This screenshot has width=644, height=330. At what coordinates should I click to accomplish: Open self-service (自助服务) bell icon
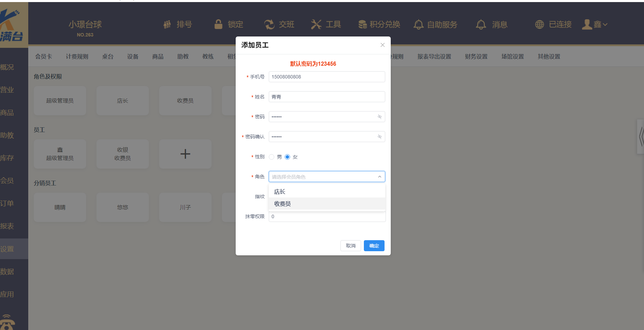click(418, 24)
